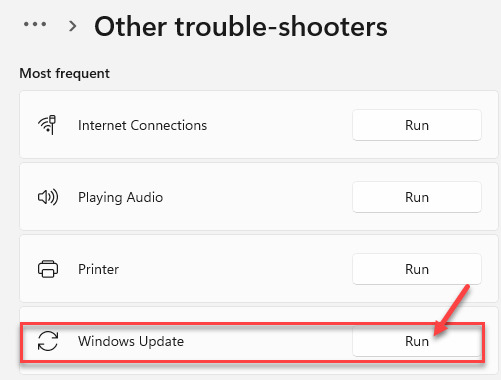Click the Other trouble-shooters page title
Image resolution: width=501 pixels, height=380 pixels.
point(241,27)
